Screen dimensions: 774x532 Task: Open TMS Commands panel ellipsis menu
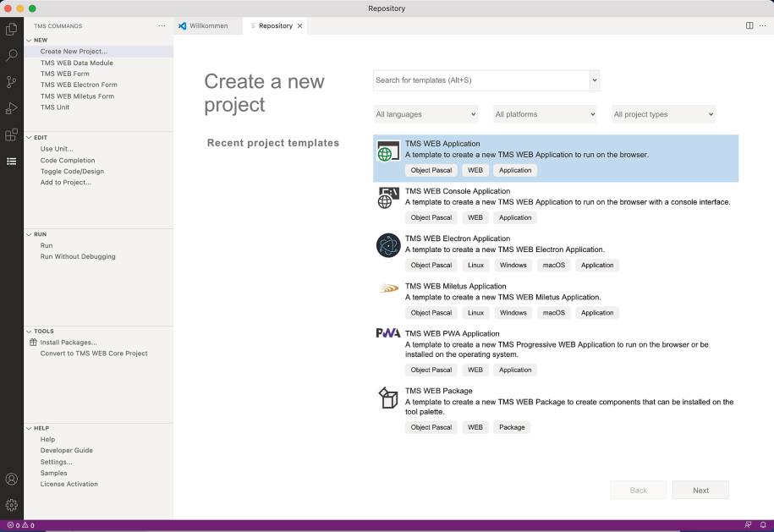[x=162, y=25]
